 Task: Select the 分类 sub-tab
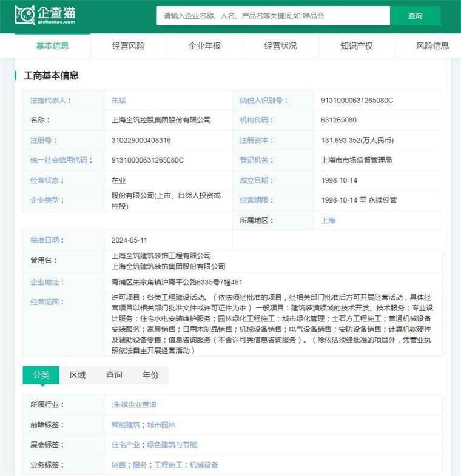point(41,375)
